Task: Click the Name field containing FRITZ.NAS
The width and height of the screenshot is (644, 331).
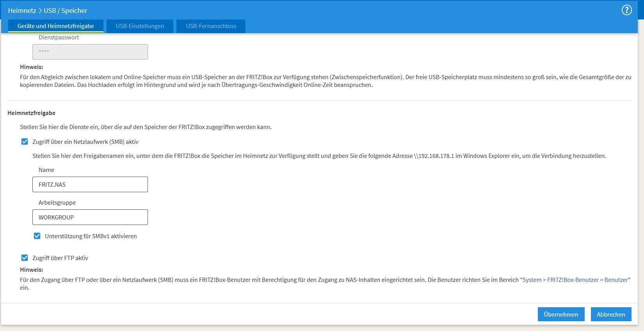Action: [90, 184]
